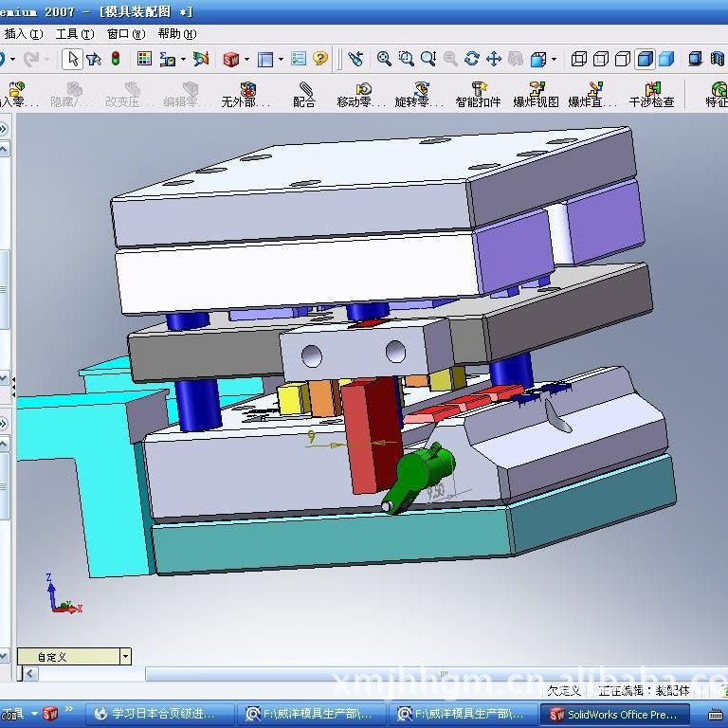Expand the view orientation dropdown arrow
Viewport: 728px width, 728px height.
tap(553, 60)
